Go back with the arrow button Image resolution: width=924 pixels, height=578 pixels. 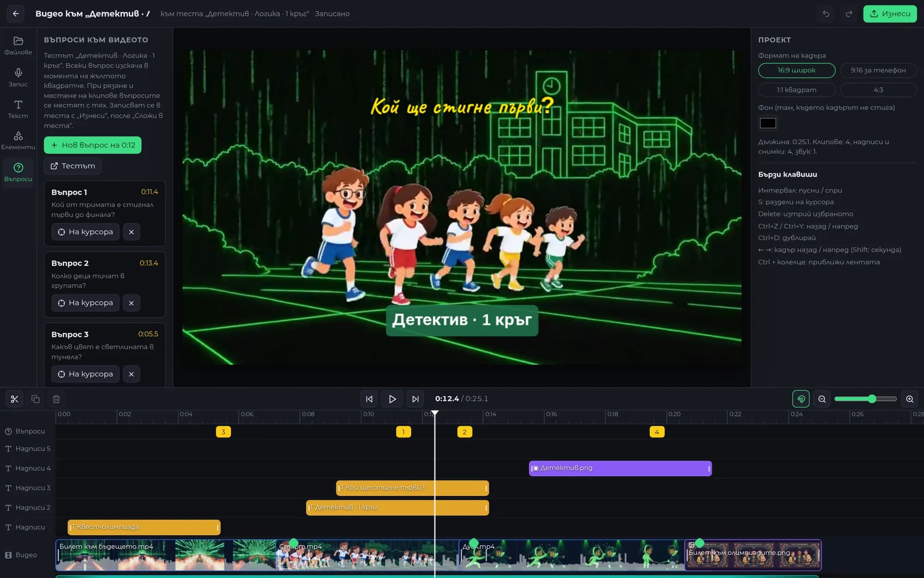[16, 14]
